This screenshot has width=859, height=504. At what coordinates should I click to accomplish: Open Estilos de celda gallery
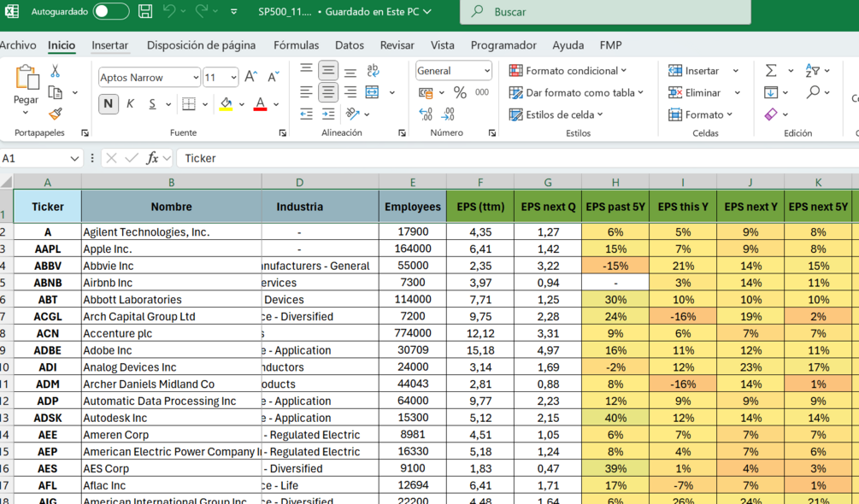pyautogui.click(x=556, y=114)
